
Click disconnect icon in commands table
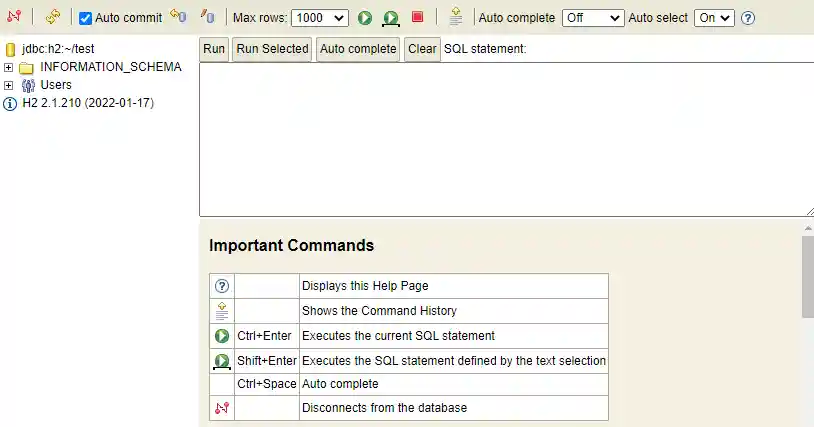click(222, 408)
